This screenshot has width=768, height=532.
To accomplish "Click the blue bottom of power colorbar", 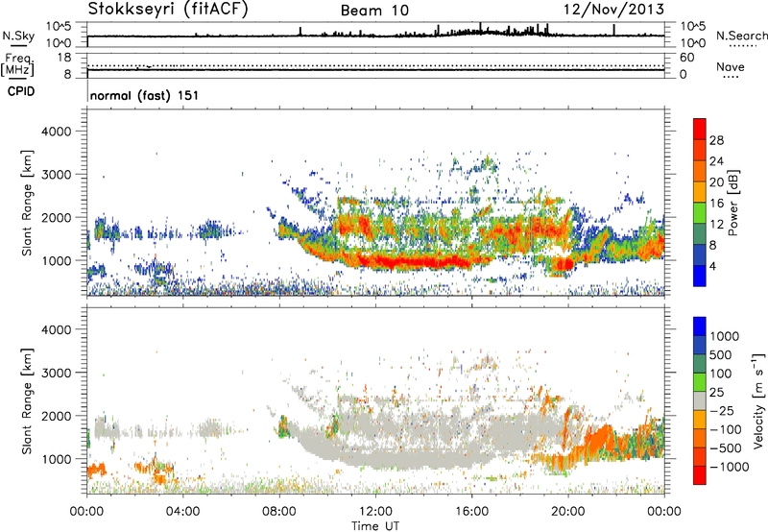I will click(x=700, y=276).
